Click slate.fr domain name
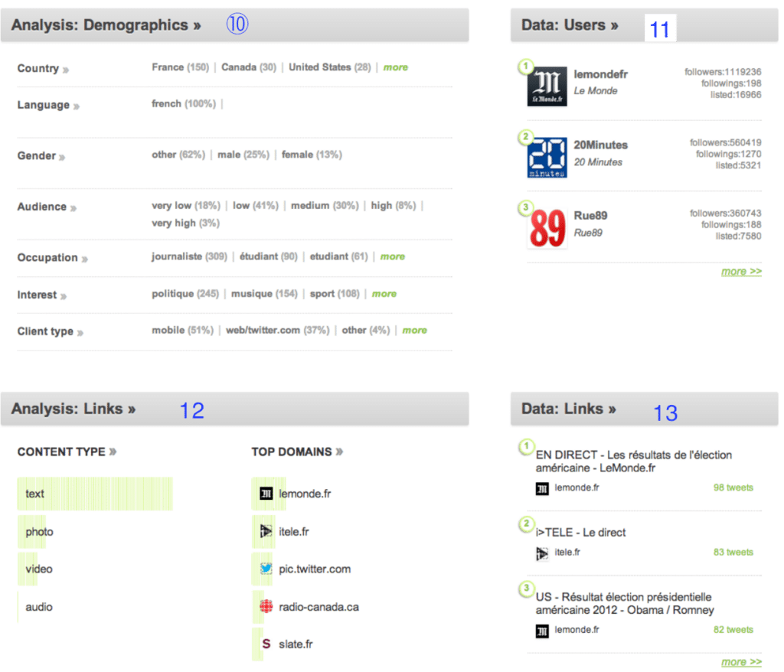The width and height of the screenshot is (784, 672). (296, 644)
